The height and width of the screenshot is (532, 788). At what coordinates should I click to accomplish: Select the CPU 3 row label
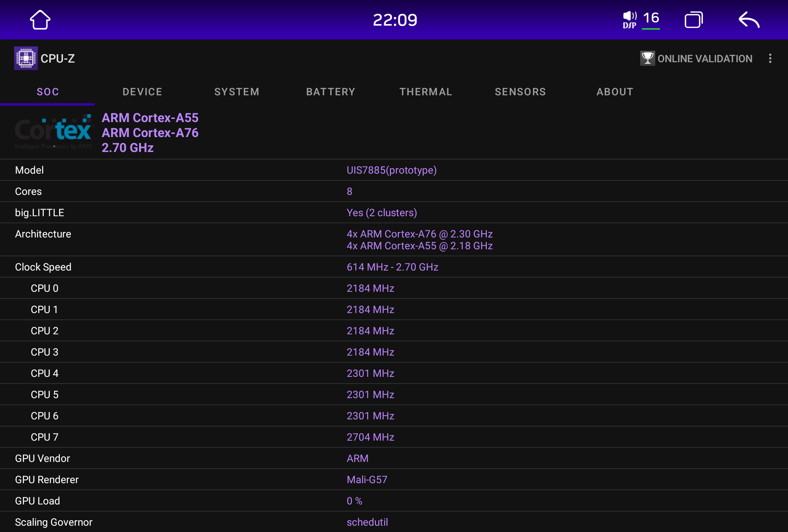(x=45, y=352)
